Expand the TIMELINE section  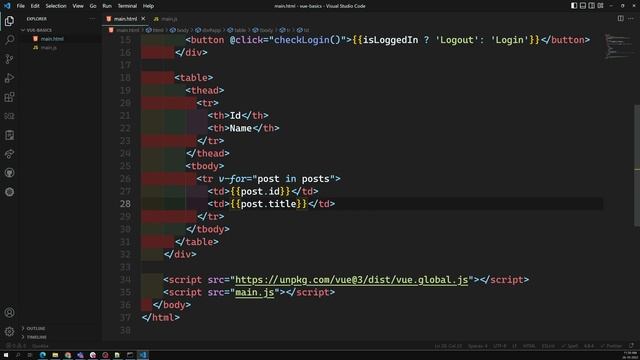36,337
